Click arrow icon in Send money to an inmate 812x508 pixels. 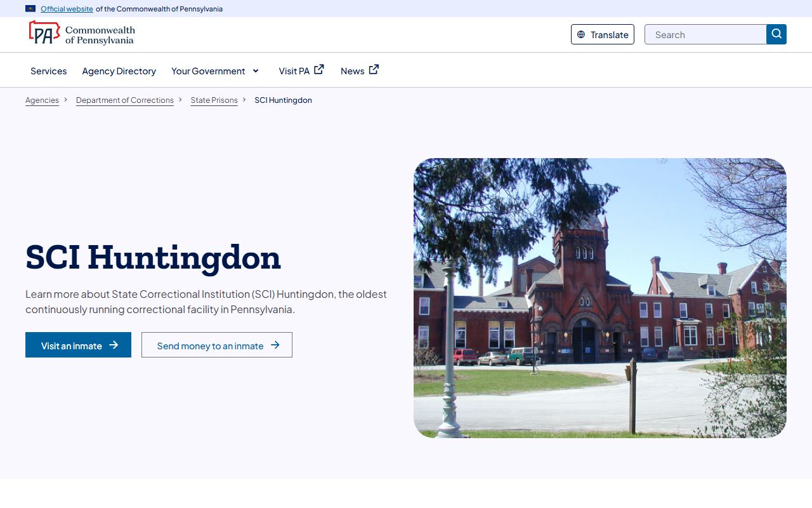(x=275, y=345)
